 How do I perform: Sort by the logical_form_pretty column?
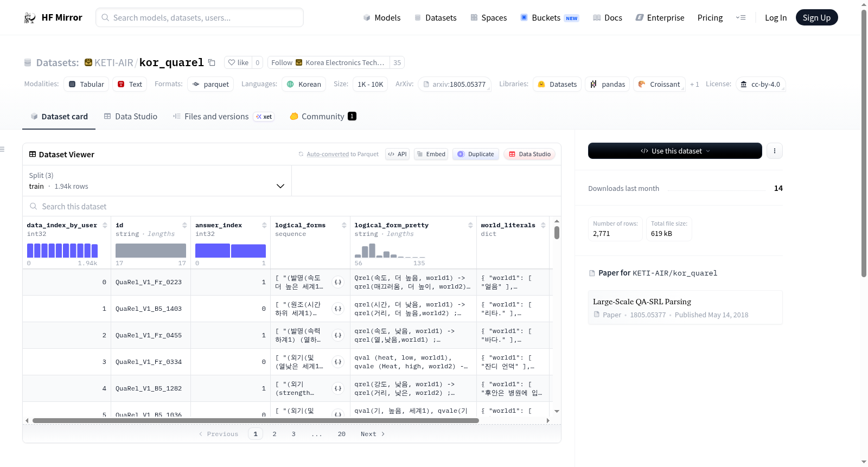pos(470,225)
